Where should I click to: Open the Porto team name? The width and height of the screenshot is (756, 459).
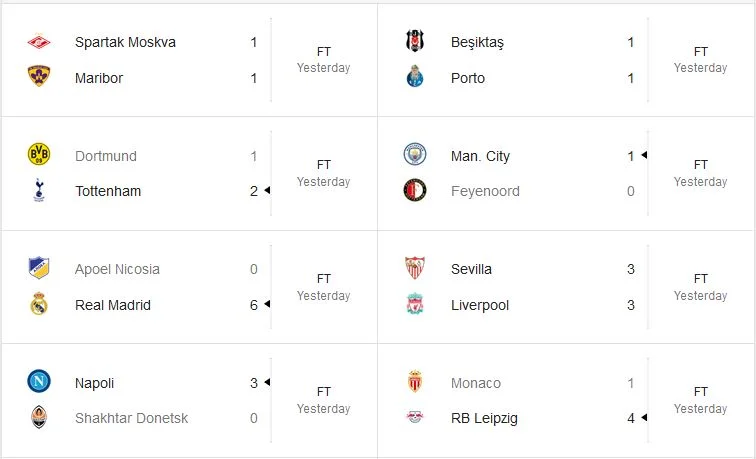pyautogui.click(x=467, y=78)
